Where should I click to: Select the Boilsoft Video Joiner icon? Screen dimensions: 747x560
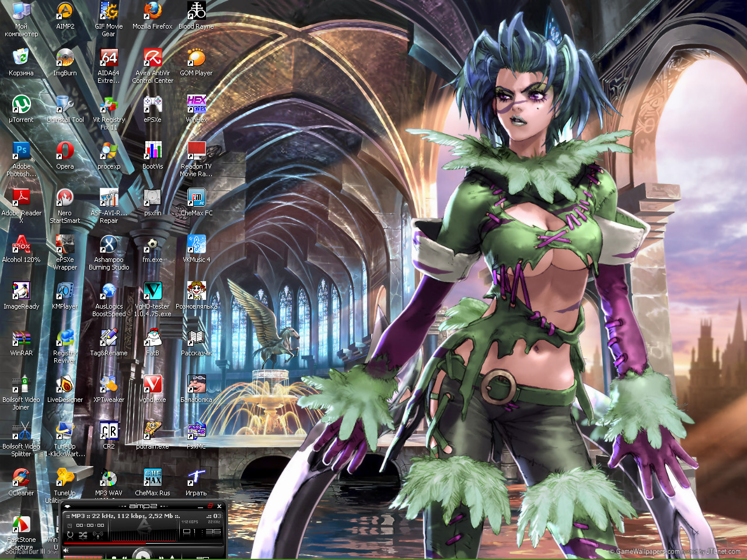pos(21,384)
